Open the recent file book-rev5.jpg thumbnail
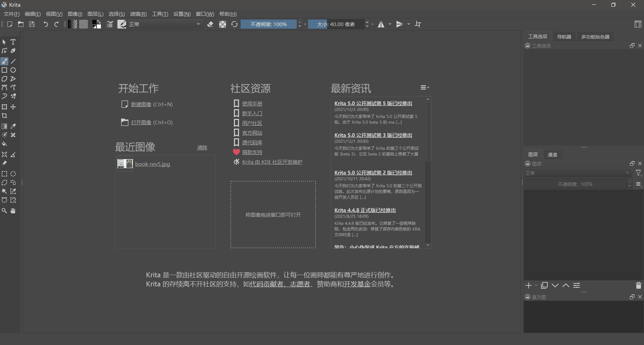644x345 pixels. coord(124,164)
